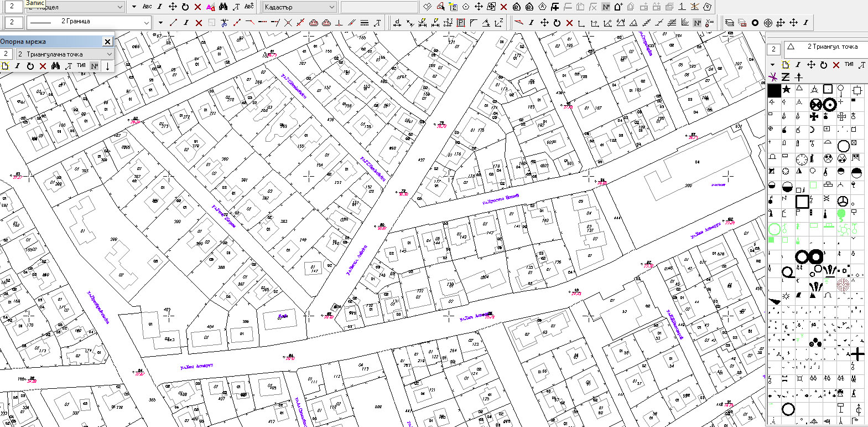
Task: Click the binoculars icon in Опорна мрежа panel
Action: coord(55,66)
